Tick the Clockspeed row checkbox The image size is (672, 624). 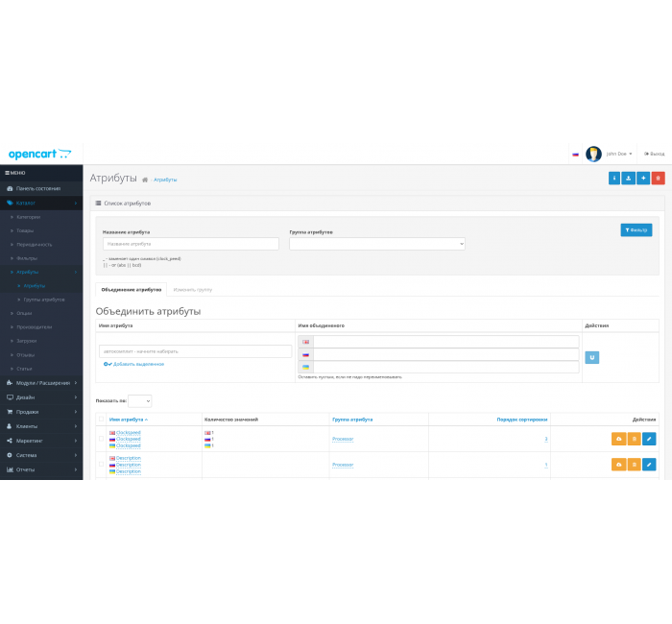[101, 439]
